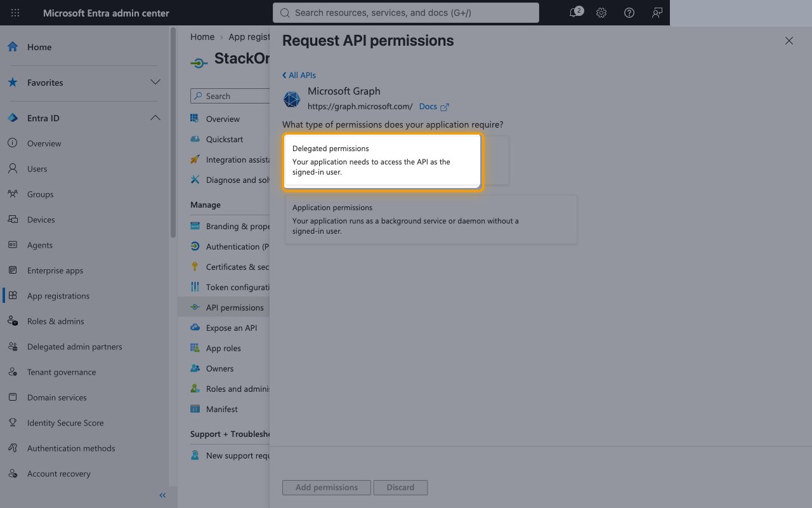Open App roles menu item

coord(223,348)
